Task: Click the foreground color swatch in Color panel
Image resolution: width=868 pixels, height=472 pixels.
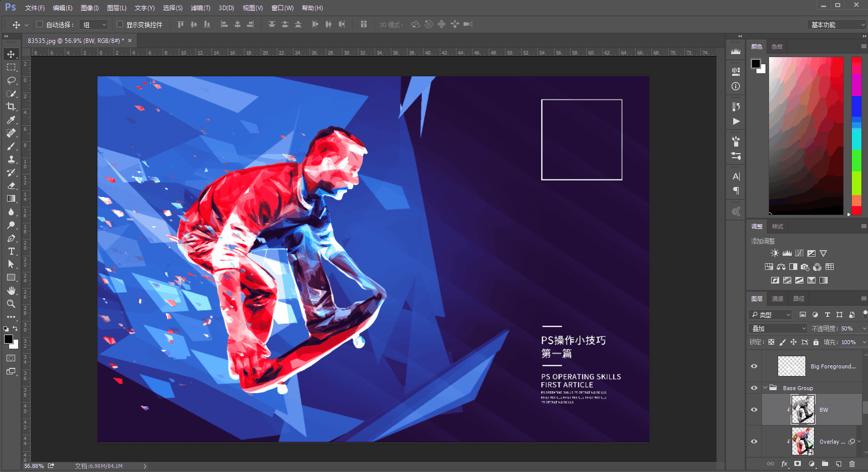Action: tap(756, 64)
